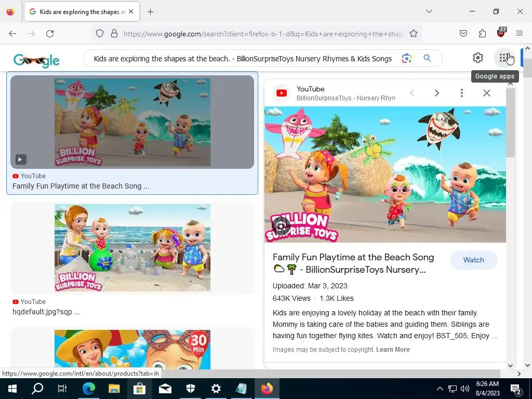
Task: Save page to Pocket
Action: click(x=463, y=33)
